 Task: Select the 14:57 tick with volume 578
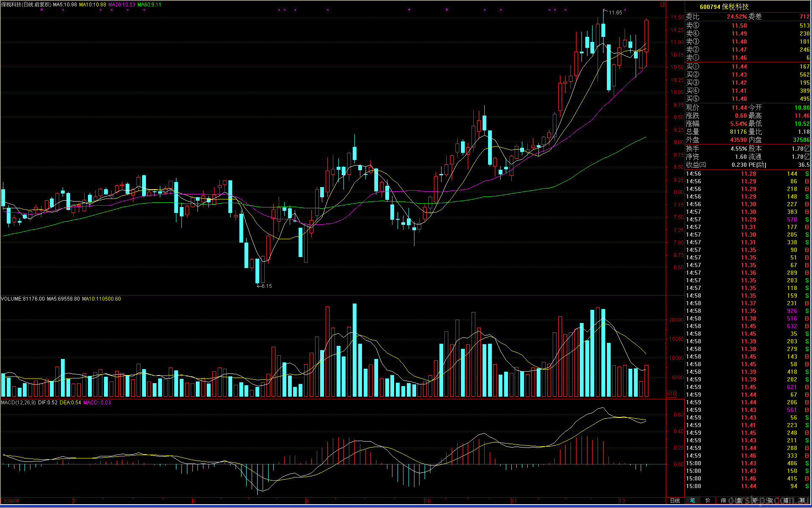tap(748, 220)
